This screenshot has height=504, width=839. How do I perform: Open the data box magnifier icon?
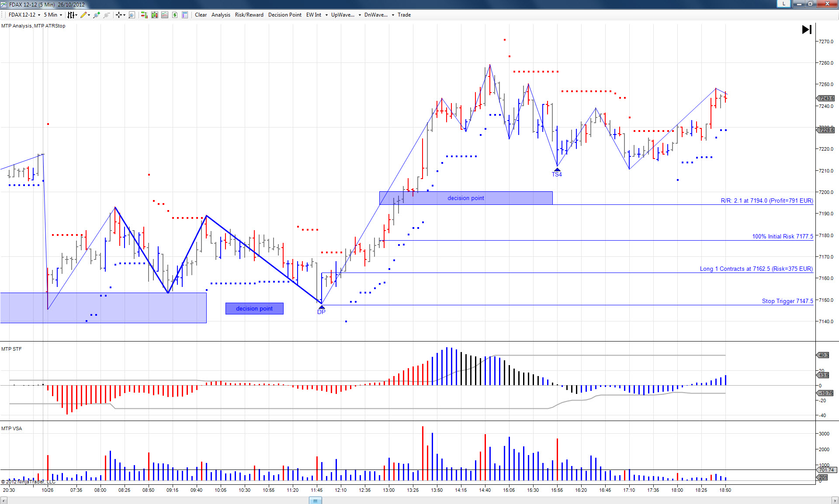coord(132,15)
